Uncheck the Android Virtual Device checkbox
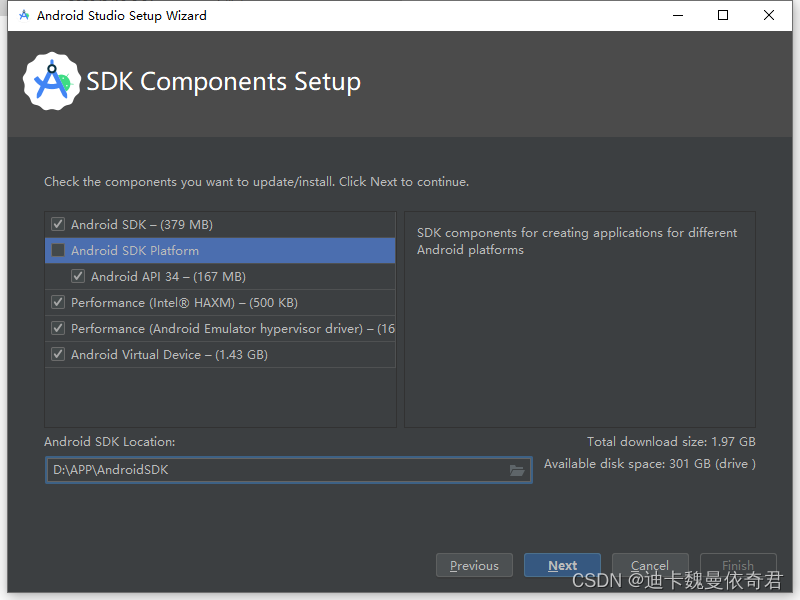The width and height of the screenshot is (800, 600). click(58, 354)
